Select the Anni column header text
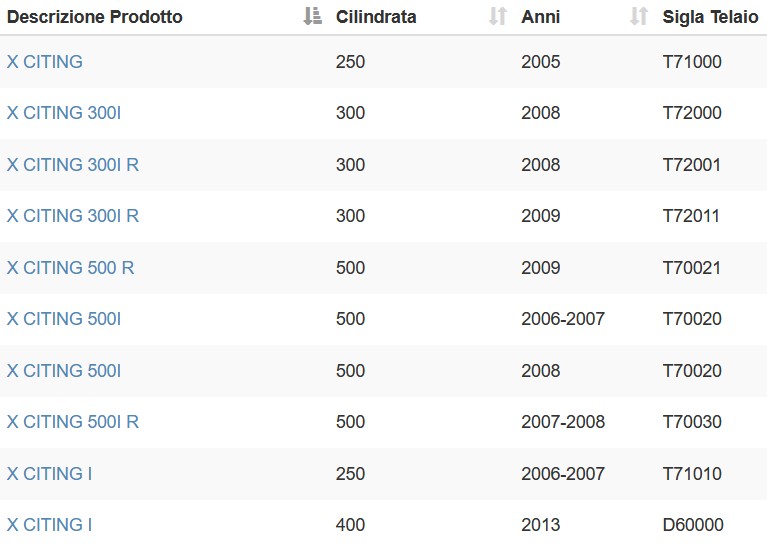This screenshot has width=767, height=547. (541, 17)
